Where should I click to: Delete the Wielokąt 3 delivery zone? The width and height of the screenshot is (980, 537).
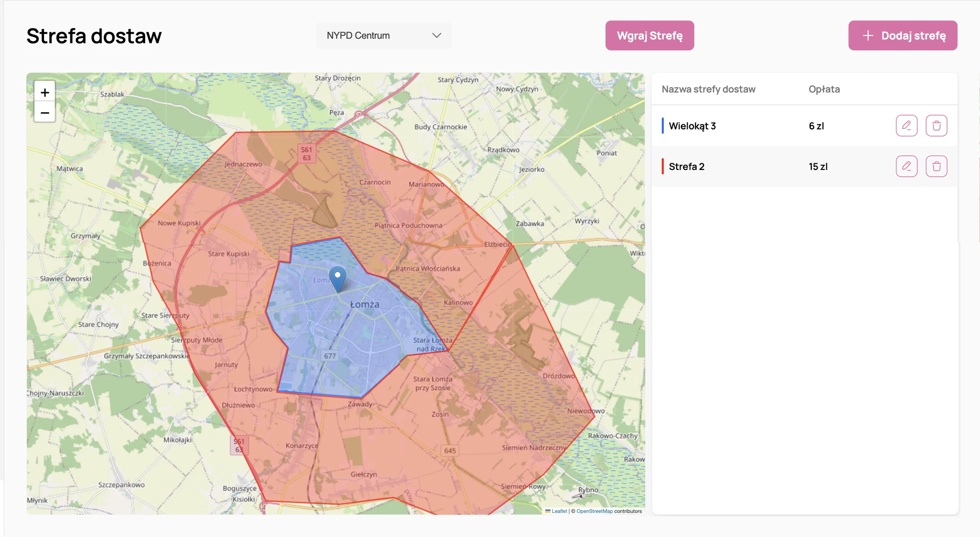point(936,126)
